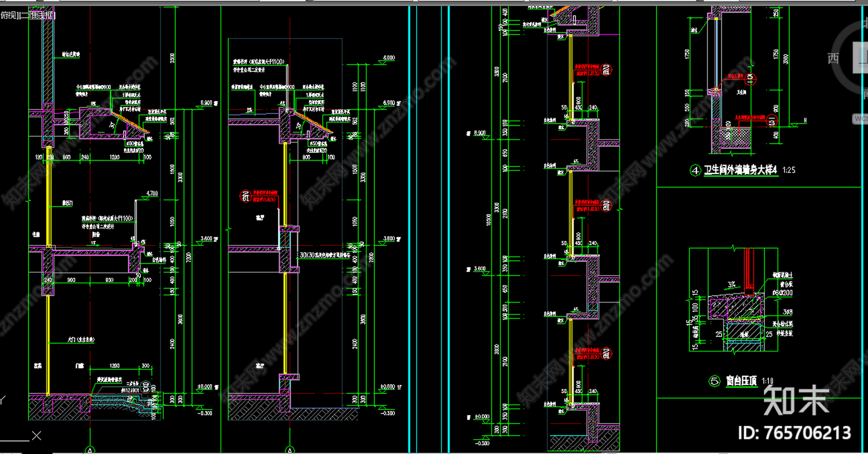
Task: Click the 西 face label on the ViewCube
Action: (x=833, y=58)
